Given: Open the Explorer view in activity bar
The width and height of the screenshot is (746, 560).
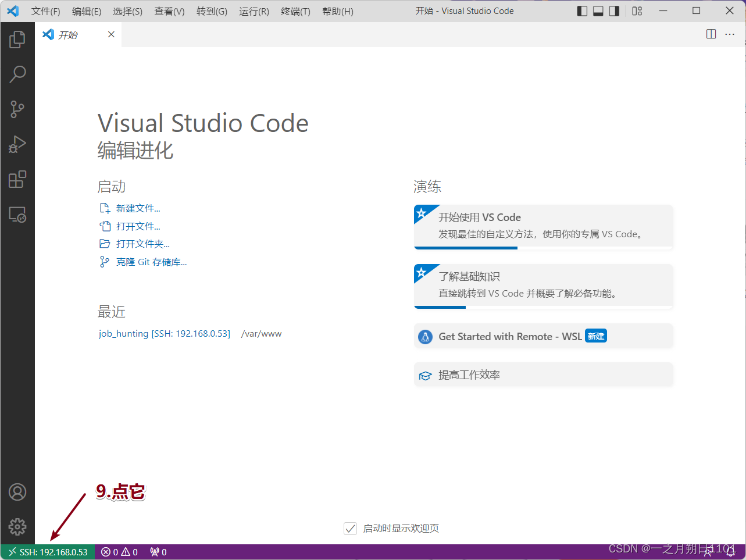Looking at the screenshot, I should (17, 39).
